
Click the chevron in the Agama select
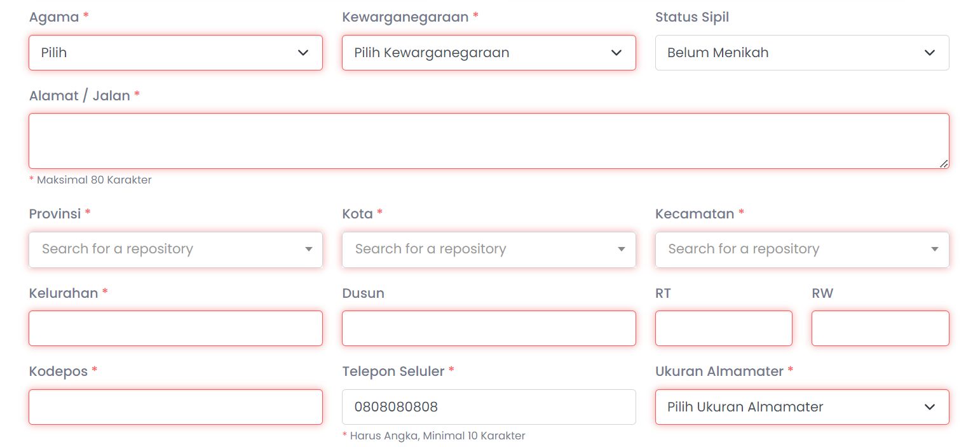coord(303,53)
